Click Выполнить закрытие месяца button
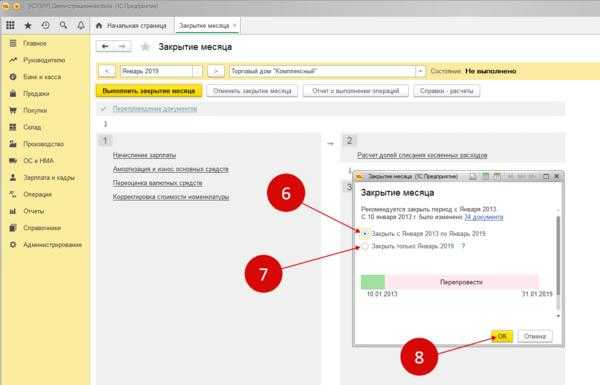The width and height of the screenshot is (600, 385). [149, 91]
